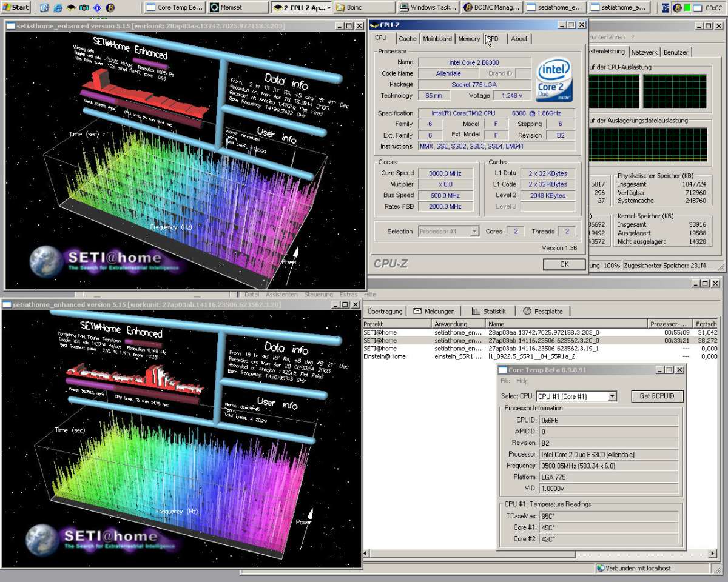
Task: Open the BOINC quick launch icon
Action: (110, 8)
